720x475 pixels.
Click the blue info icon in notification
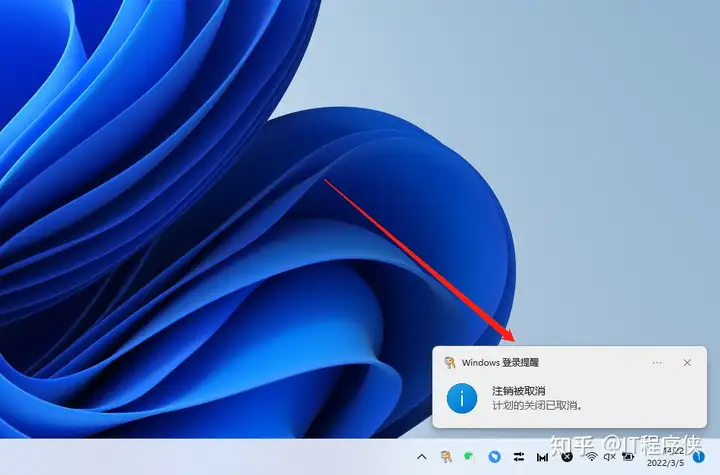[461, 398]
